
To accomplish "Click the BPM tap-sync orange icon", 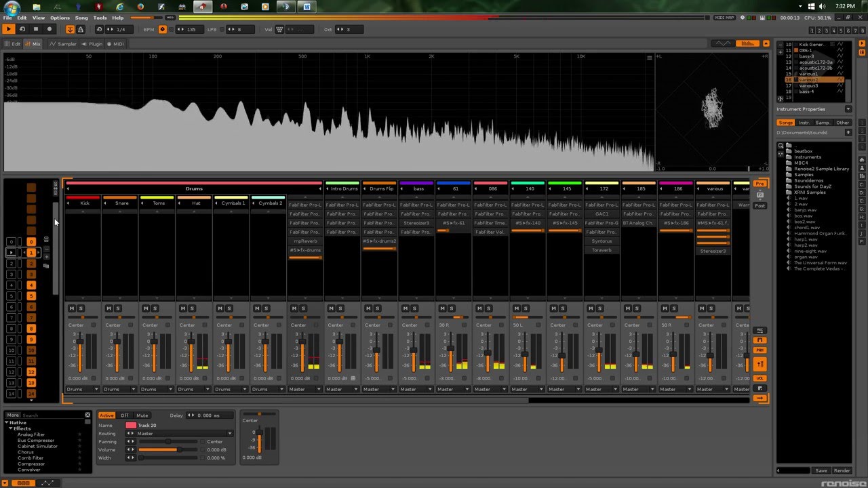I will tap(162, 29).
